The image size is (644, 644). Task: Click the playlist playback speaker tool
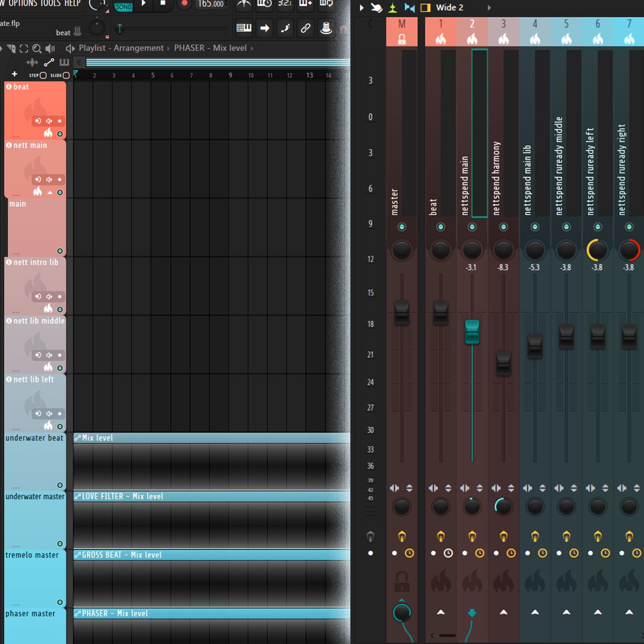point(50,48)
